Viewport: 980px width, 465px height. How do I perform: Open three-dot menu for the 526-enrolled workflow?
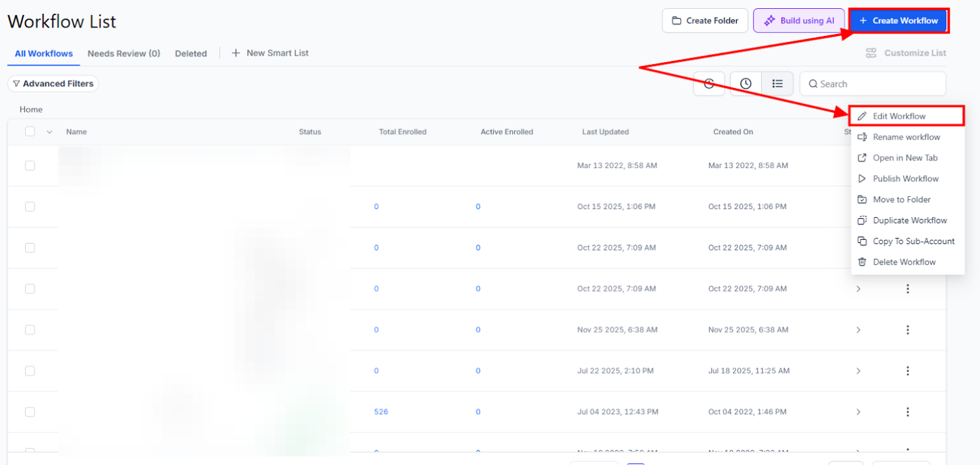[x=907, y=412]
